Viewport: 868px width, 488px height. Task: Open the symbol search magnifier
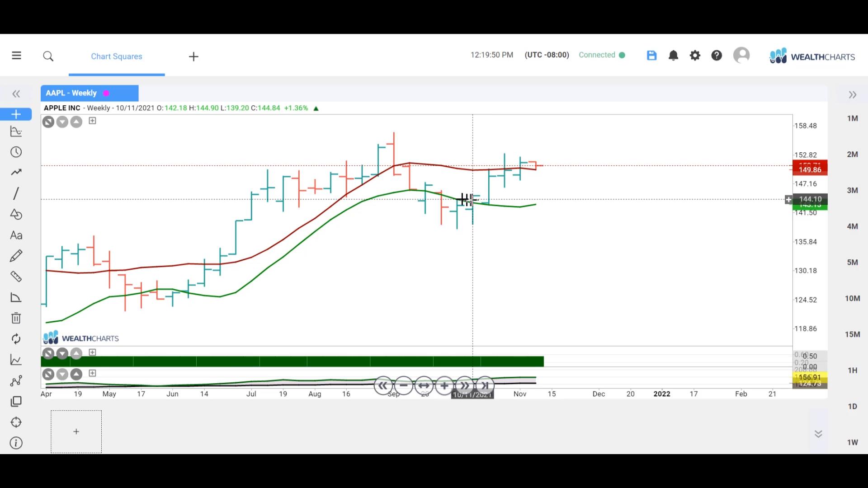point(48,56)
